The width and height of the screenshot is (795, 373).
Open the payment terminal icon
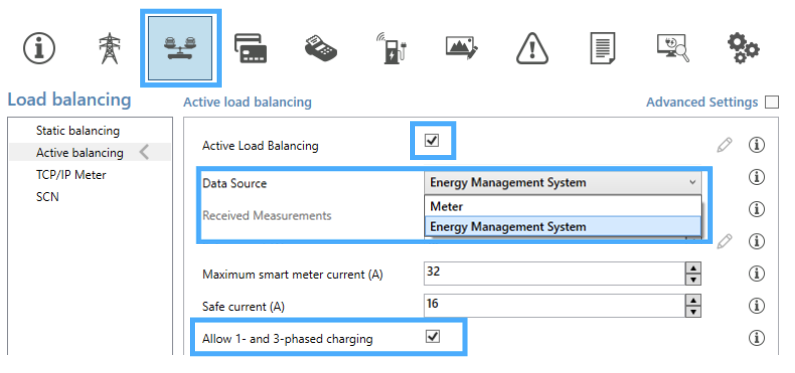321,48
